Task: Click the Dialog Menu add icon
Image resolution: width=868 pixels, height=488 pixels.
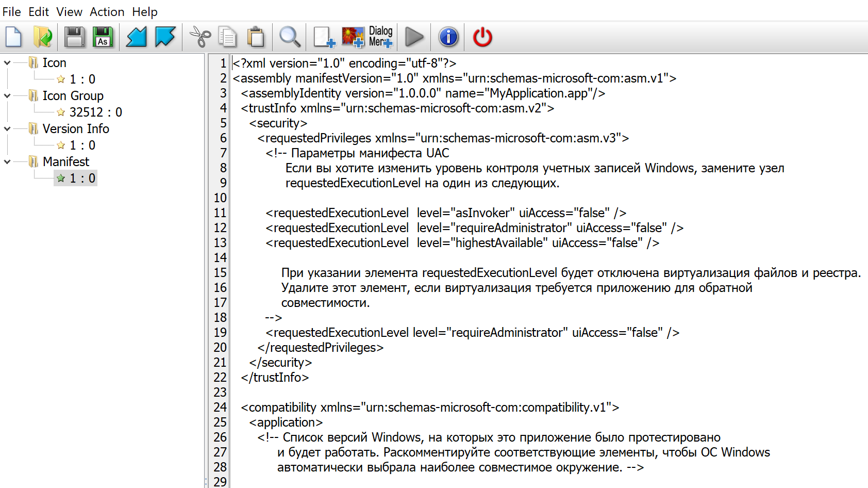Action: [381, 37]
